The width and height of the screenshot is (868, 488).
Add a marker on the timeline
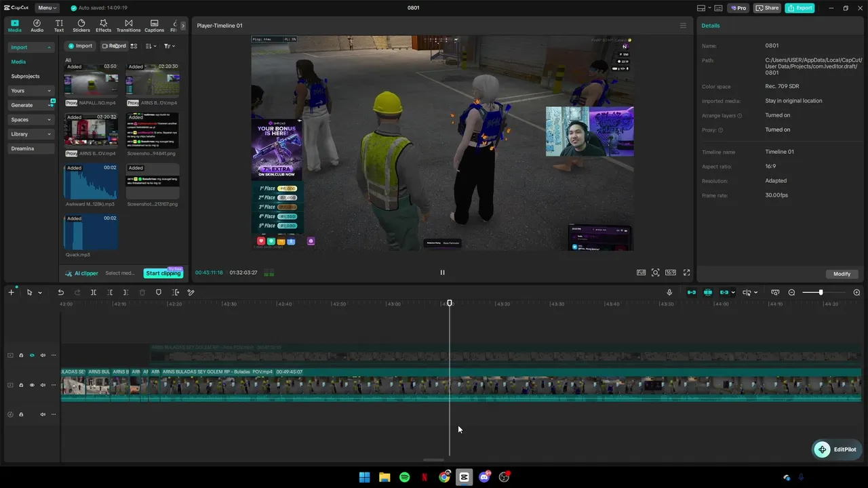click(x=159, y=292)
